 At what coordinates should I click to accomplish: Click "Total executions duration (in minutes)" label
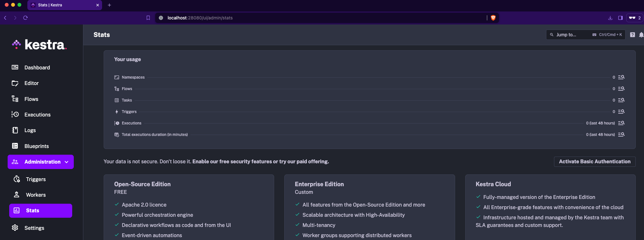click(155, 135)
